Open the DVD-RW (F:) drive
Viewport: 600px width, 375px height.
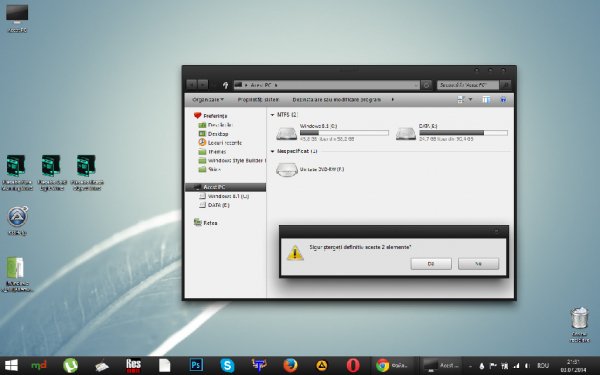(x=310, y=169)
